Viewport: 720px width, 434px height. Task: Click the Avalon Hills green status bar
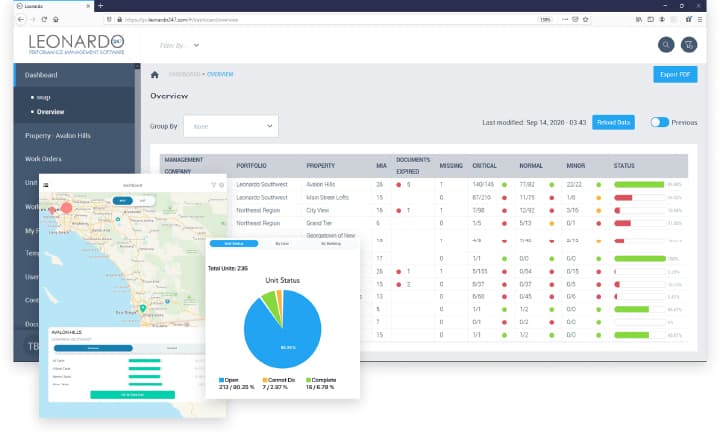pos(639,184)
